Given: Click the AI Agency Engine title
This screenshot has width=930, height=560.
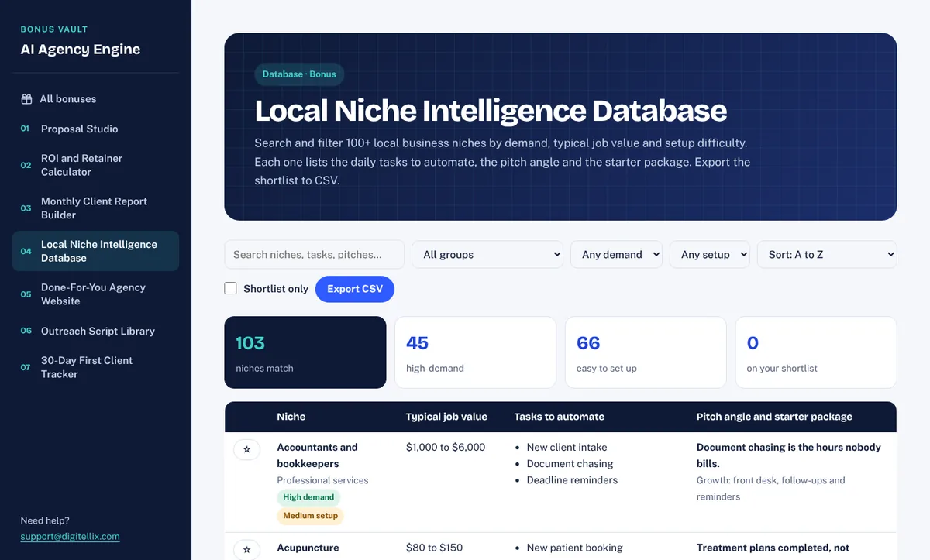Looking at the screenshot, I should 81,49.
